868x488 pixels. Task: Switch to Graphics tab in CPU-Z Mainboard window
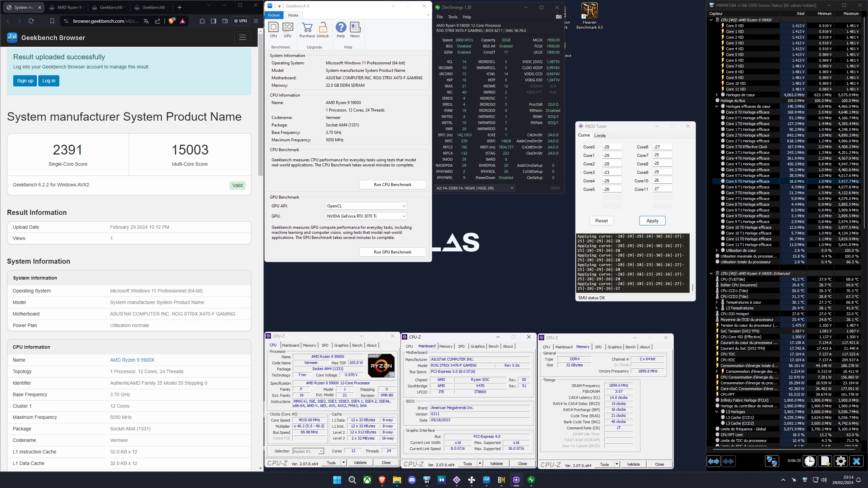tap(477, 346)
